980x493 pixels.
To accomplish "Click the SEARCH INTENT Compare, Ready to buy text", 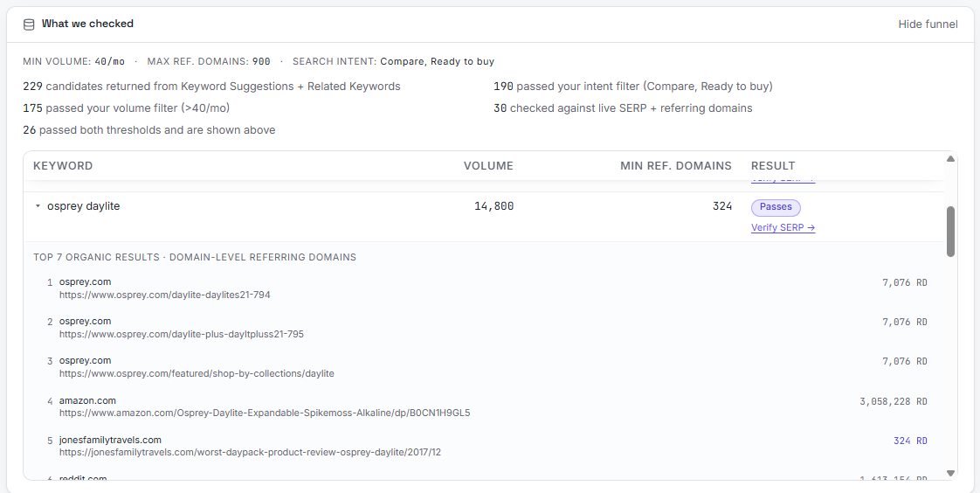I will pos(393,61).
